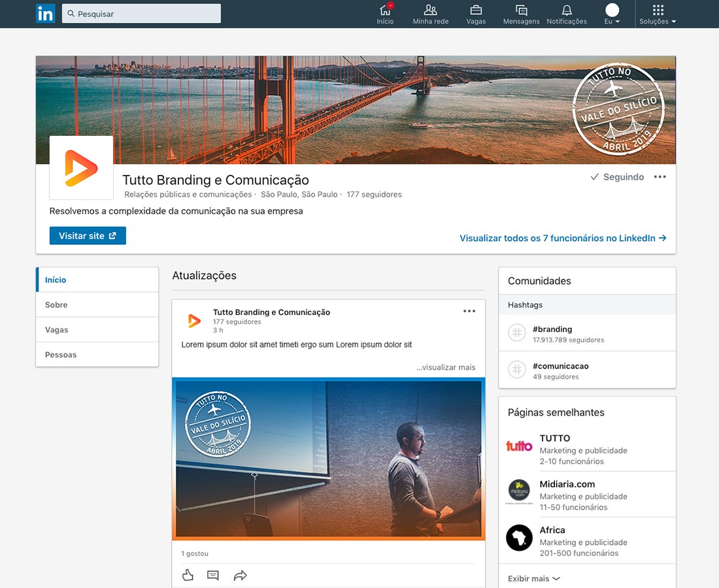Viewport: 719px width, 588px height.
Task: Click the hashtag icon beside #comunicacao
Action: click(x=517, y=369)
